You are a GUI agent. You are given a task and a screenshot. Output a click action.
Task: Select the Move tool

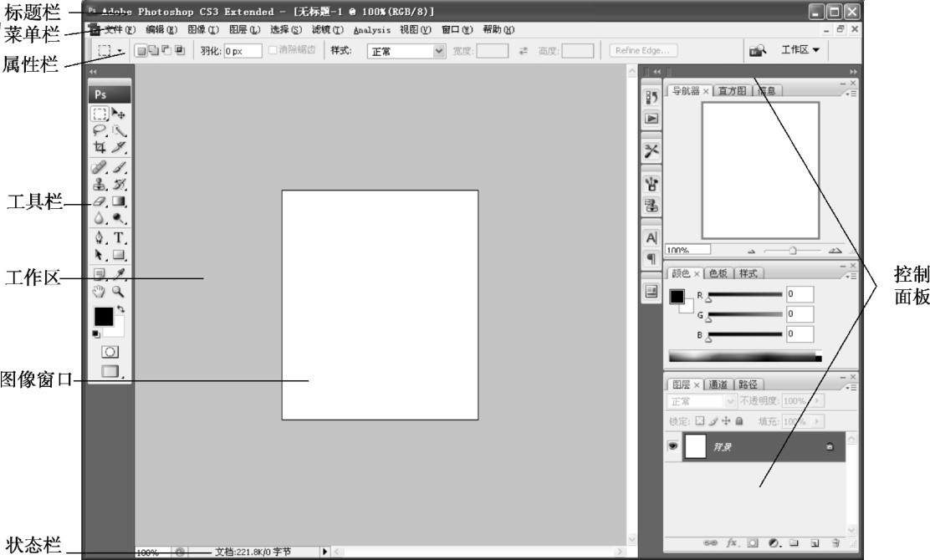click(119, 113)
